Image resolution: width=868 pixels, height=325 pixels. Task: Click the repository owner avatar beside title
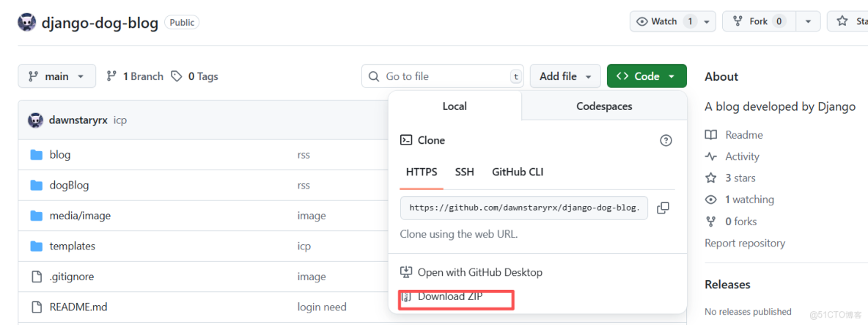coord(26,22)
